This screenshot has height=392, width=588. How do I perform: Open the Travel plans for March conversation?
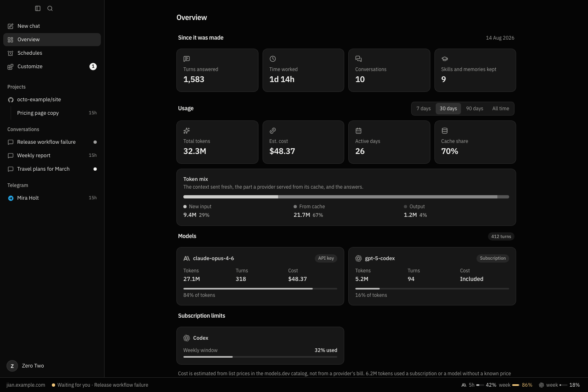[x=52, y=169]
